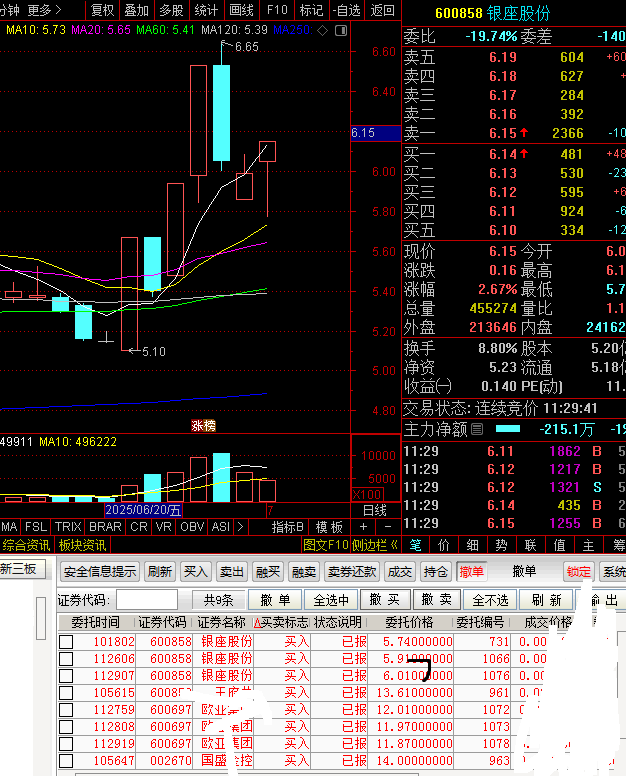The width and height of the screenshot is (626, 776).
Task: Open the 复权 menu
Action: [102, 10]
